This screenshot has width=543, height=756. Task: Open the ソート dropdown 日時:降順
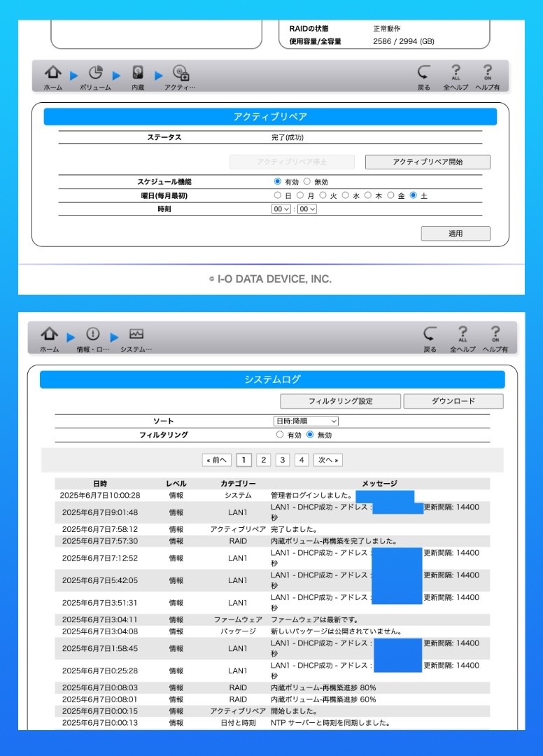pyautogui.click(x=306, y=421)
